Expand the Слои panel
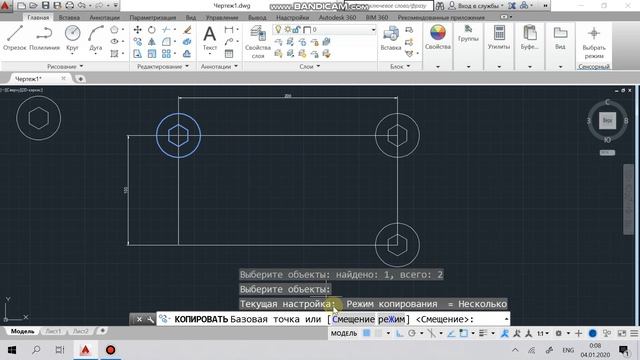This screenshot has width=640, height=360. (309, 66)
